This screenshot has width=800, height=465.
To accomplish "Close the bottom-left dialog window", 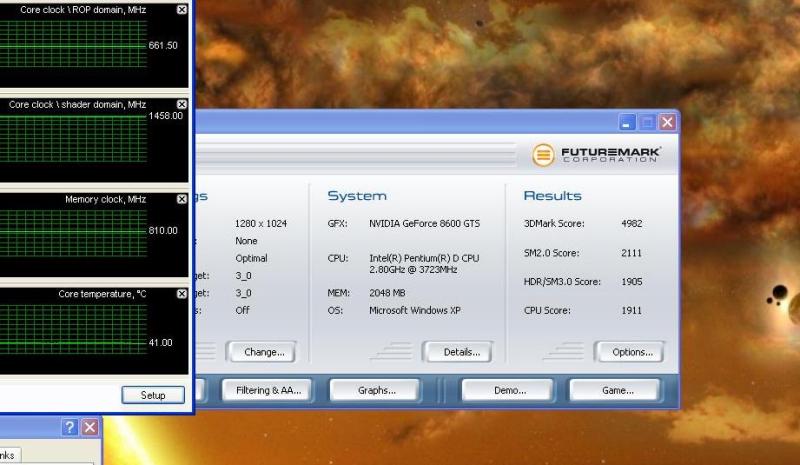I will click(x=90, y=427).
